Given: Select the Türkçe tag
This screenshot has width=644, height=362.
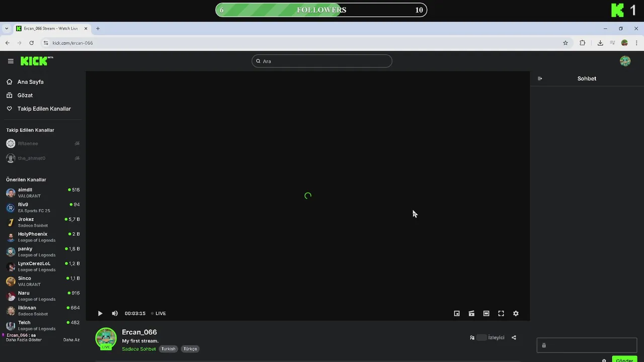Looking at the screenshot, I should coord(190,349).
